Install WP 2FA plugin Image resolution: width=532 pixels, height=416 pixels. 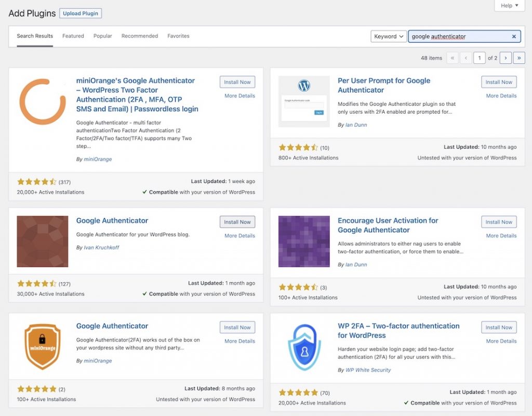(499, 328)
